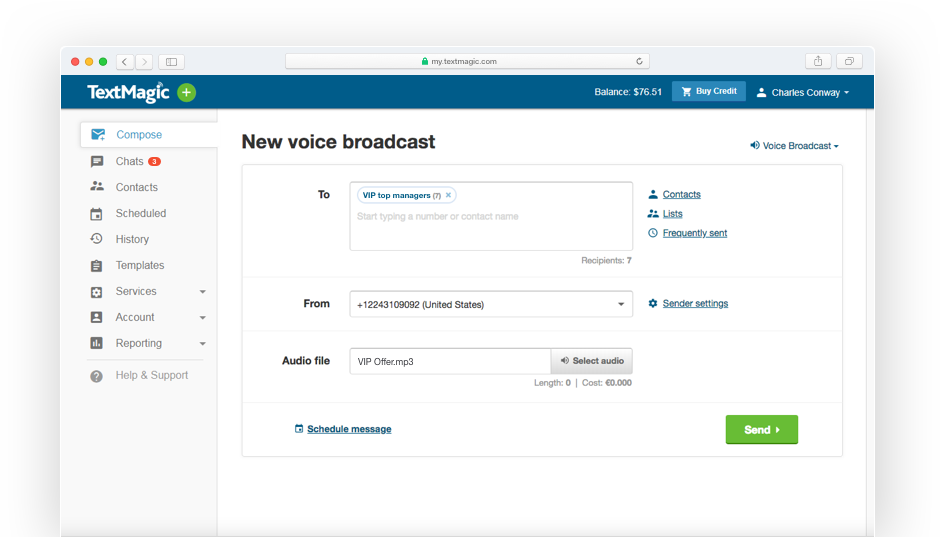940x537 pixels.
Task: Click the TextMagic logo
Action: click(128, 92)
